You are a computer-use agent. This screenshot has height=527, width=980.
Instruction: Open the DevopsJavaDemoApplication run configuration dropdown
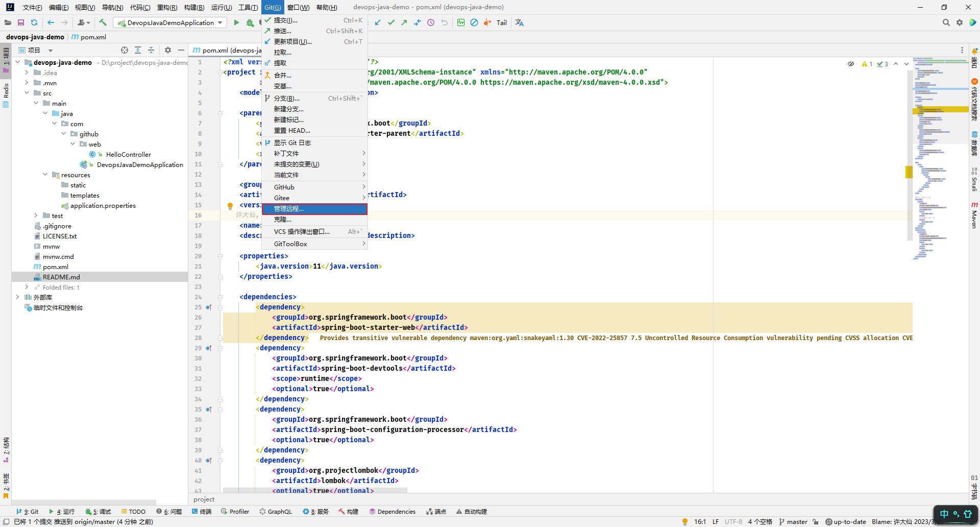pos(170,22)
